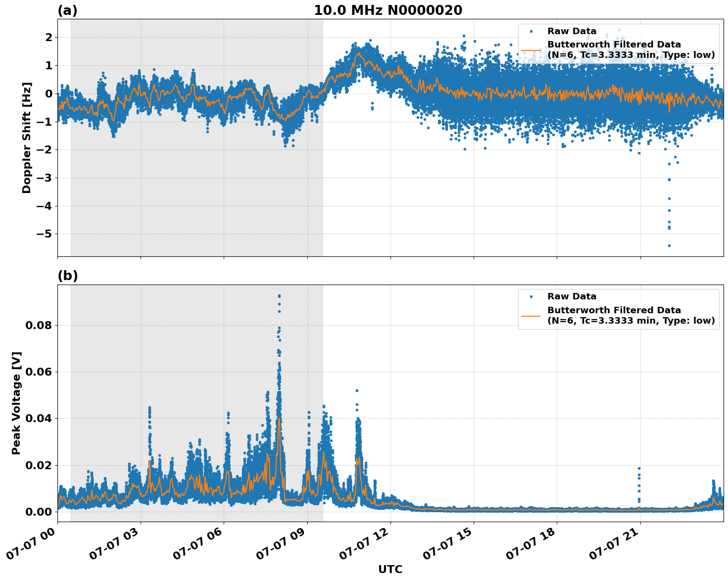Click the "0.06" tick on voltage axis
The height and width of the screenshot is (580, 728).
pos(39,372)
